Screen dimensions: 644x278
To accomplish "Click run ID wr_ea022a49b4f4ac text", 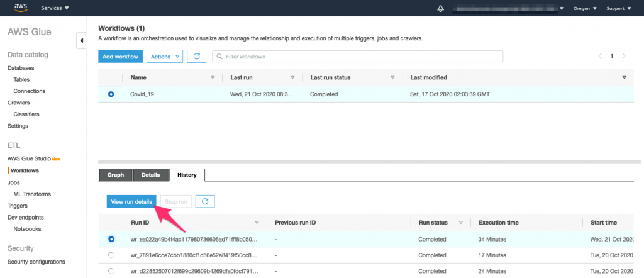I will tap(194, 239).
